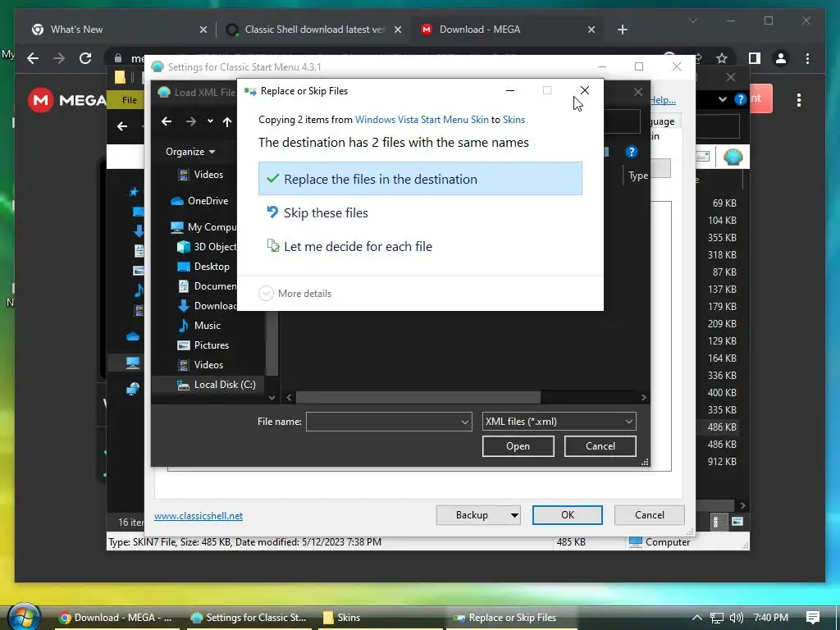Image resolution: width=840 pixels, height=630 pixels.
Task: Select Music folder in navigation tree
Action: coord(199,325)
